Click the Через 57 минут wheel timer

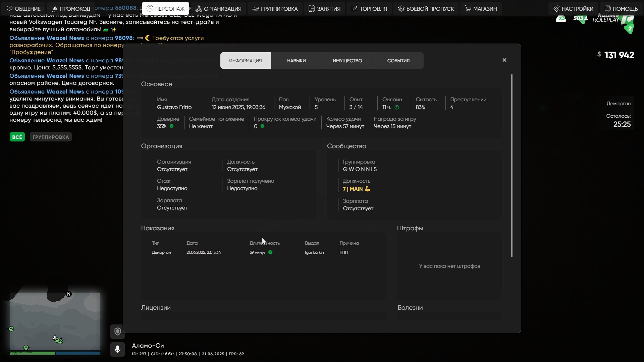tap(345, 126)
